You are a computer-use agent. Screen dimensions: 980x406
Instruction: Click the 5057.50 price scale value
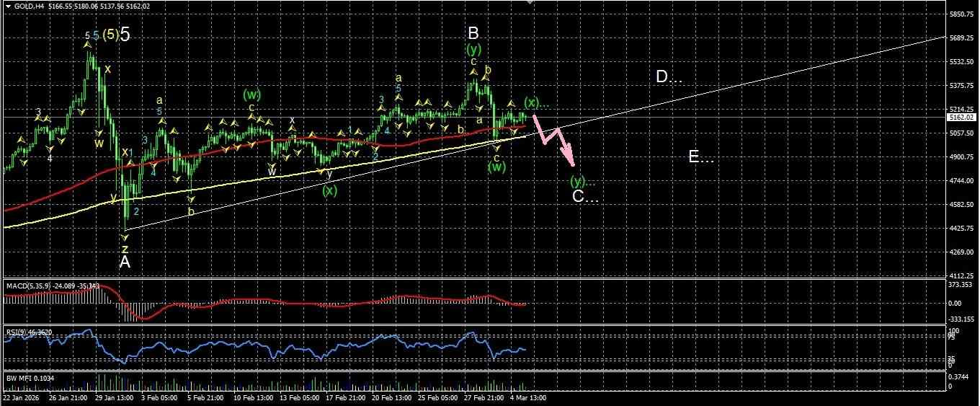tap(962, 133)
